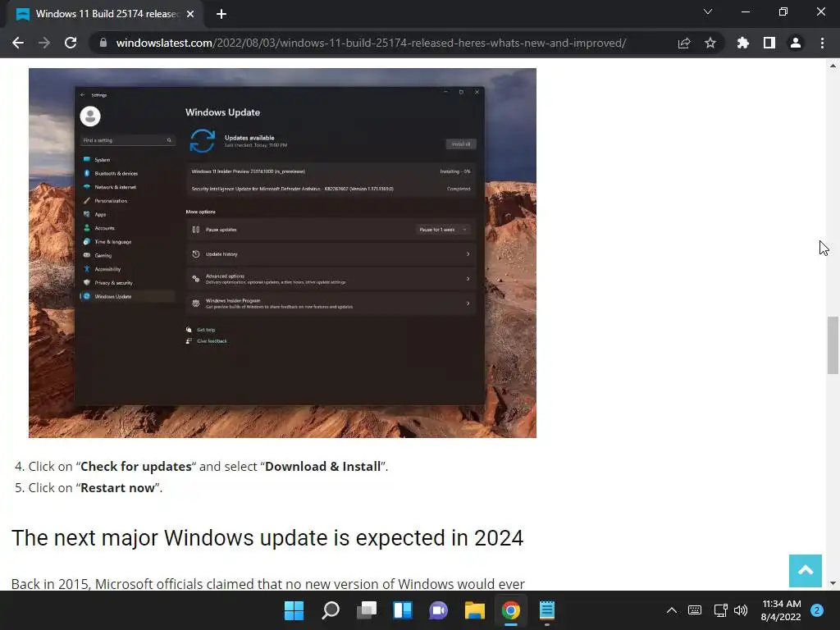Select Google Chrome on the taskbar
Screen dimensions: 840x630
click(510, 610)
